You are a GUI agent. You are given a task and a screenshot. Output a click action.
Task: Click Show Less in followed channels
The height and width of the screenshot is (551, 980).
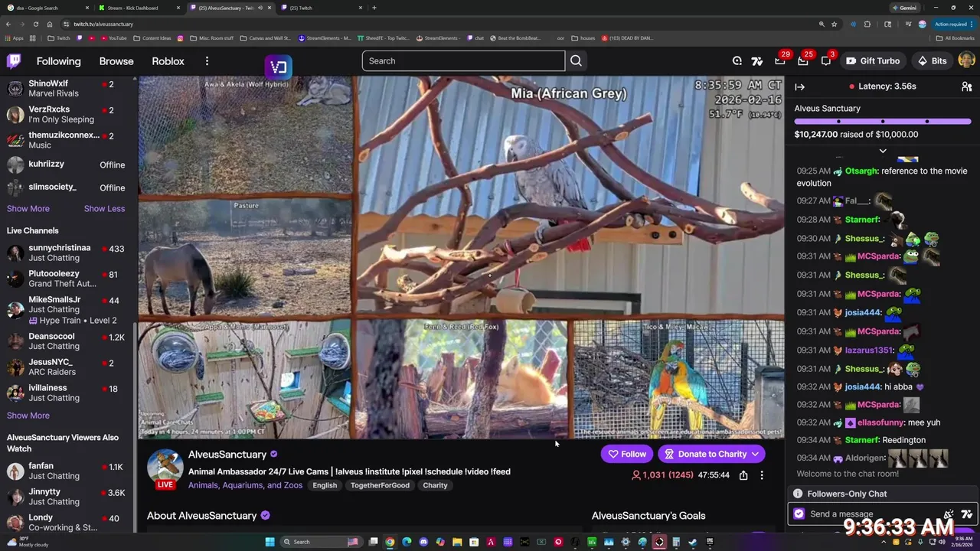(104, 209)
